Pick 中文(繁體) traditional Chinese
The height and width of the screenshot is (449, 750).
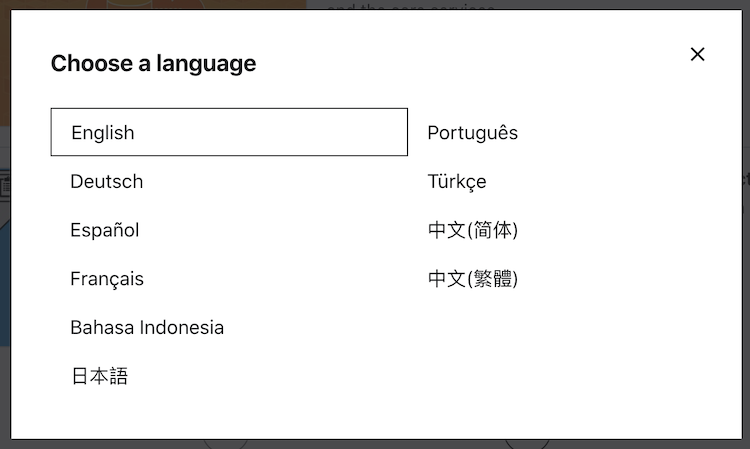[473, 279]
